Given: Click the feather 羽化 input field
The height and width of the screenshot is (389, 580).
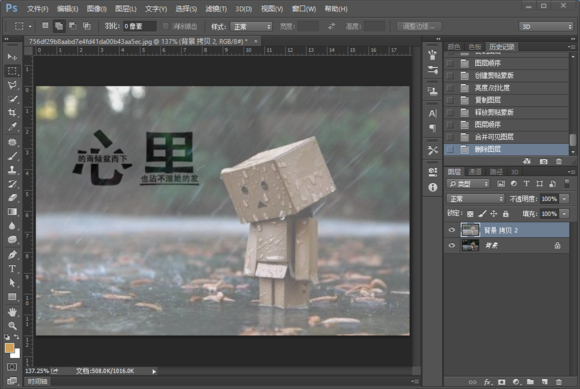Looking at the screenshot, I should (x=139, y=26).
